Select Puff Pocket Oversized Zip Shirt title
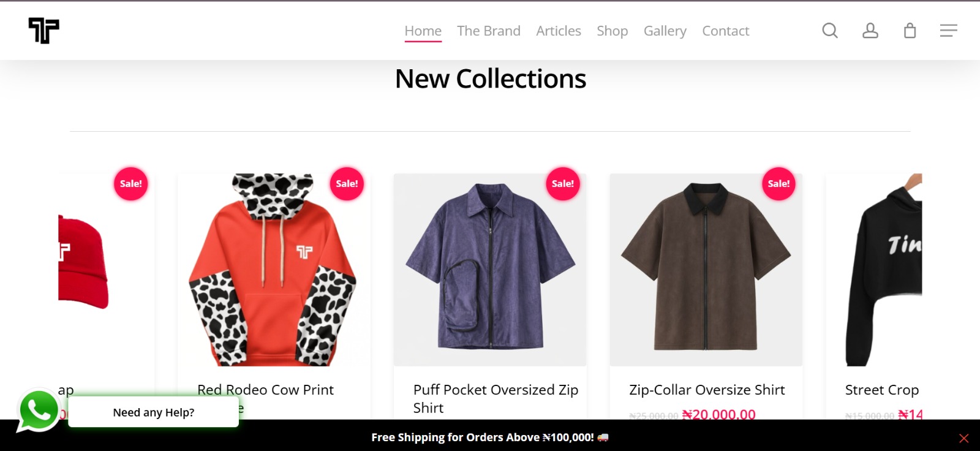 point(496,390)
